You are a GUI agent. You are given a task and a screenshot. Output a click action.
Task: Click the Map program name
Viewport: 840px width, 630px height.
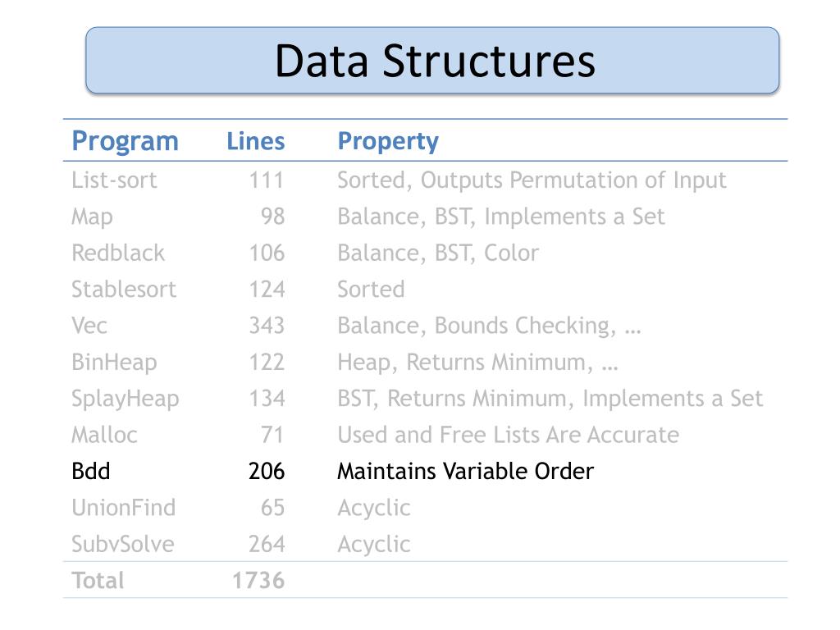point(92,217)
